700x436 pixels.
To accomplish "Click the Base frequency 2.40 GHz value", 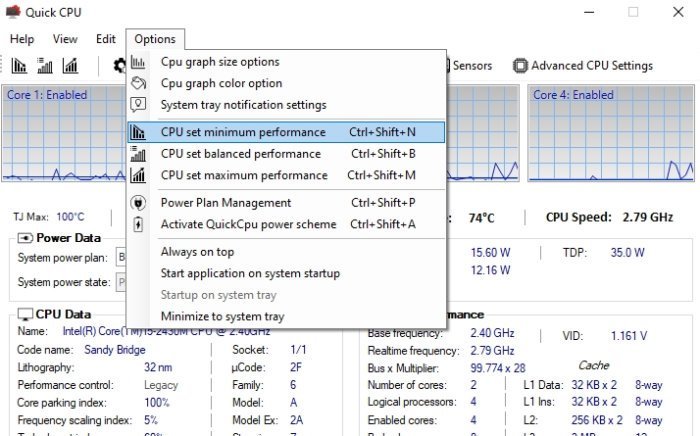I will [492, 333].
